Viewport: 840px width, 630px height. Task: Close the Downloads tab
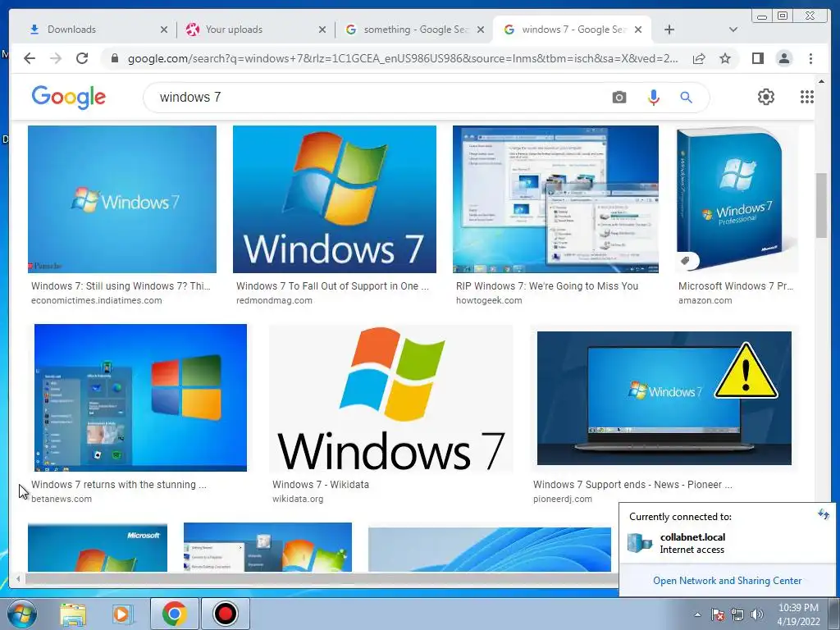(x=164, y=30)
